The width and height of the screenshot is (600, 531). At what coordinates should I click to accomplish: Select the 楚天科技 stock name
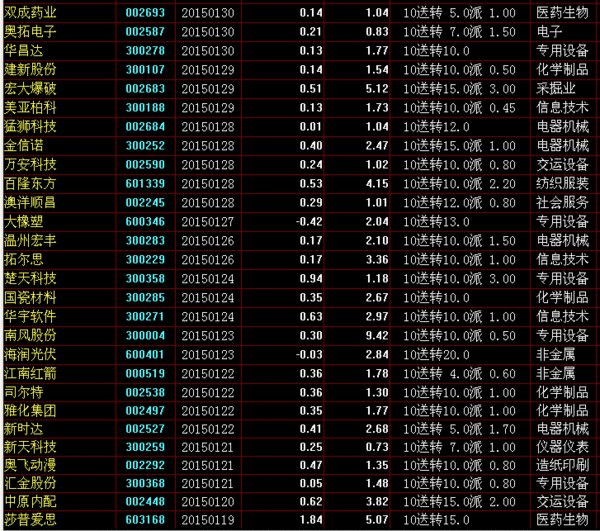(x=31, y=278)
